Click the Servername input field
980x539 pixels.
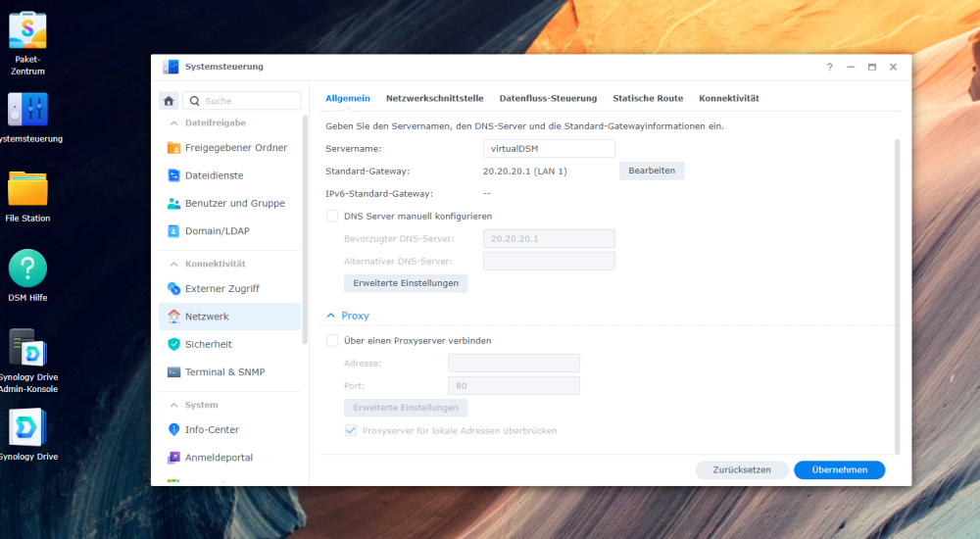(x=549, y=148)
